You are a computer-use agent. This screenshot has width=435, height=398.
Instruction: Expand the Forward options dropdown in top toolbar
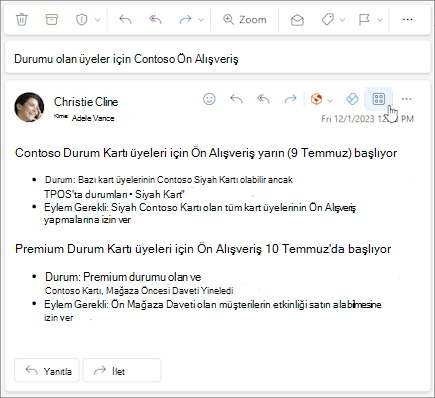[x=201, y=20]
